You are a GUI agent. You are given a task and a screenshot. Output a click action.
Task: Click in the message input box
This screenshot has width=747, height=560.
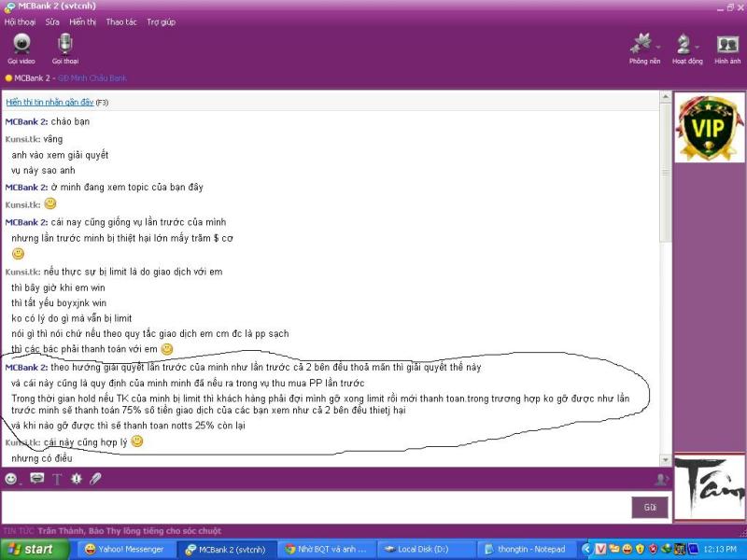pyautogui.click(x=316, y=507)
